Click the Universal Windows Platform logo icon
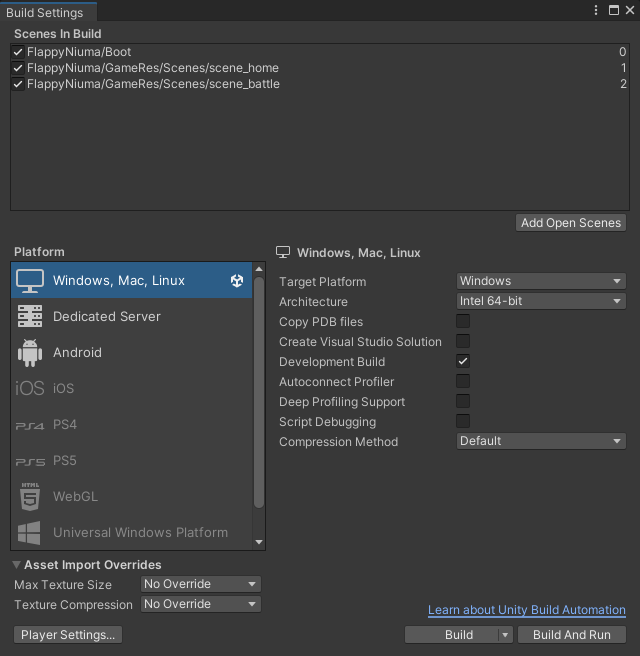This screenshot has width=640, height=656. click(29, 533)
